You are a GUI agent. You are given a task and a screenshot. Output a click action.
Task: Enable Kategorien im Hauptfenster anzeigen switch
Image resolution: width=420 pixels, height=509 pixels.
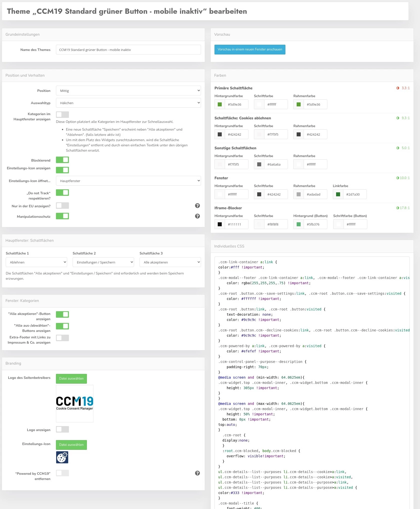[x=62, y=115]
